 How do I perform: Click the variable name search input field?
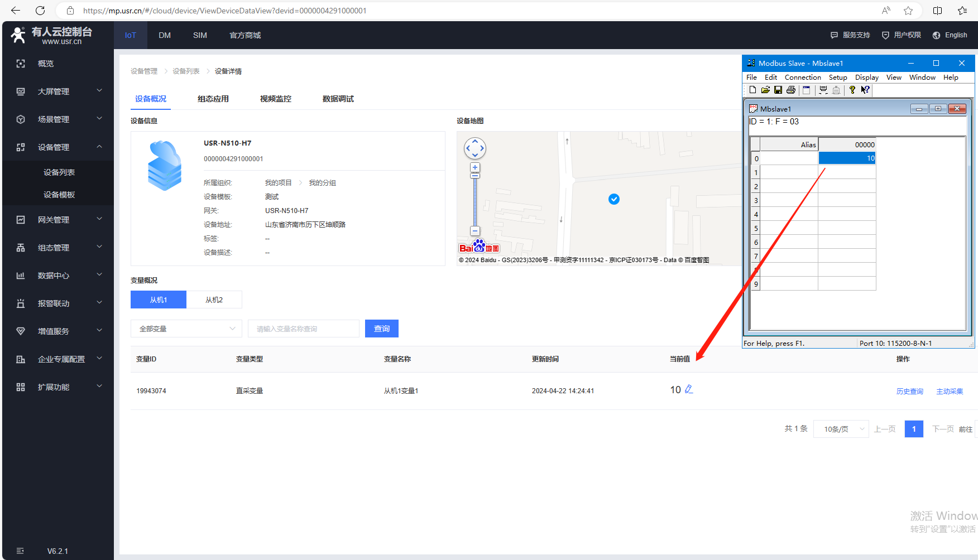[x=303, y=329]
